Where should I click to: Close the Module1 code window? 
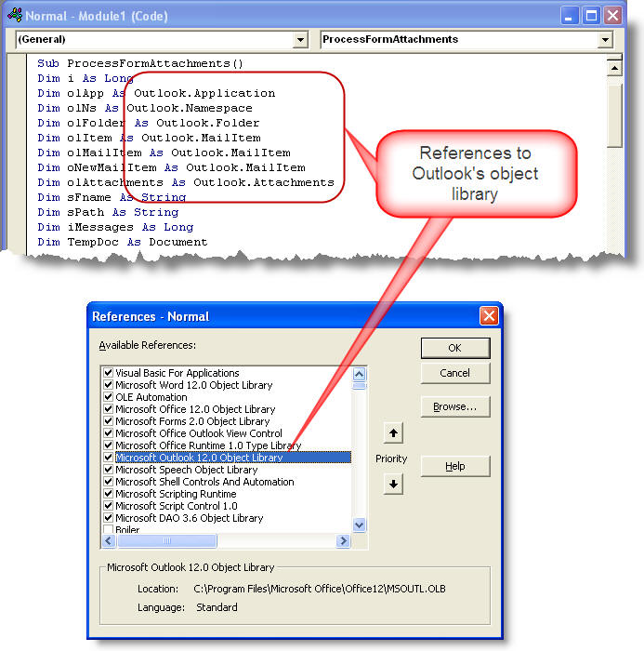click(613, 16)
